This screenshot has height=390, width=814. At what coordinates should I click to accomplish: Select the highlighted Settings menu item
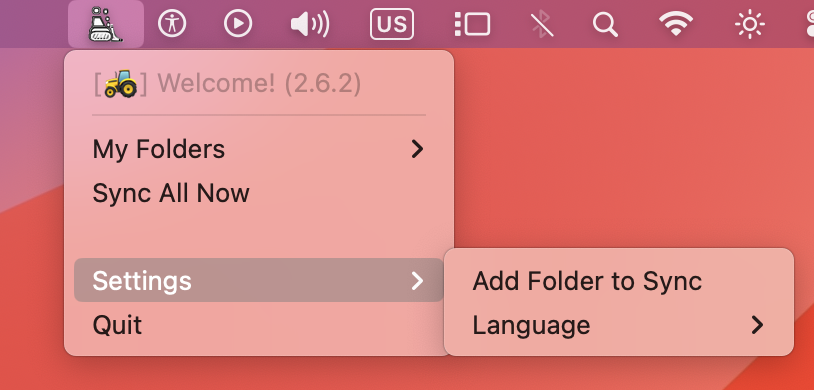tap(259, 280)
